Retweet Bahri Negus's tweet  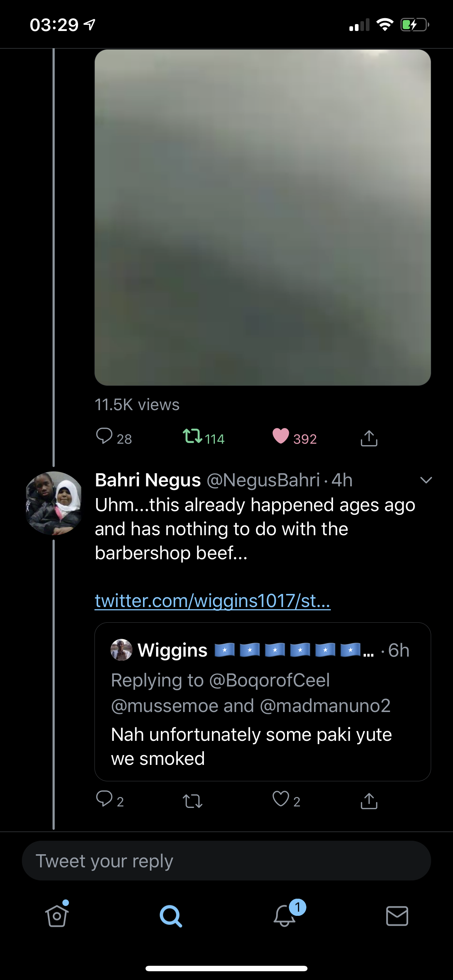coord(192,801)
